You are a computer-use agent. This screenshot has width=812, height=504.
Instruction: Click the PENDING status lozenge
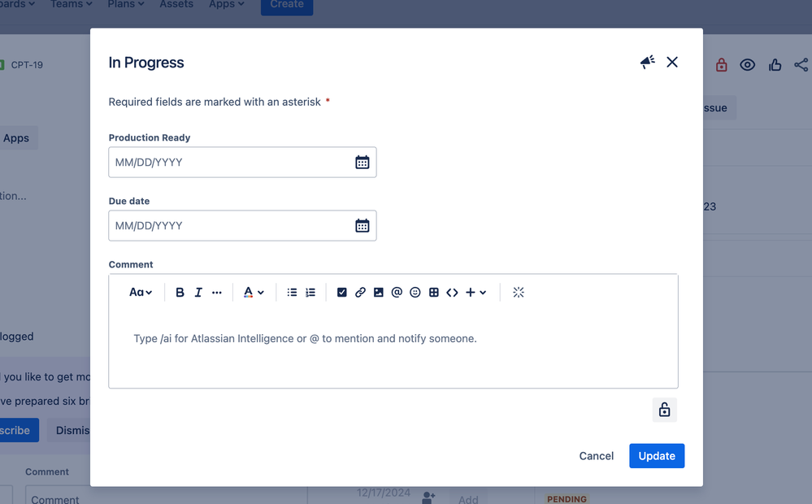[x=567, y=499]
